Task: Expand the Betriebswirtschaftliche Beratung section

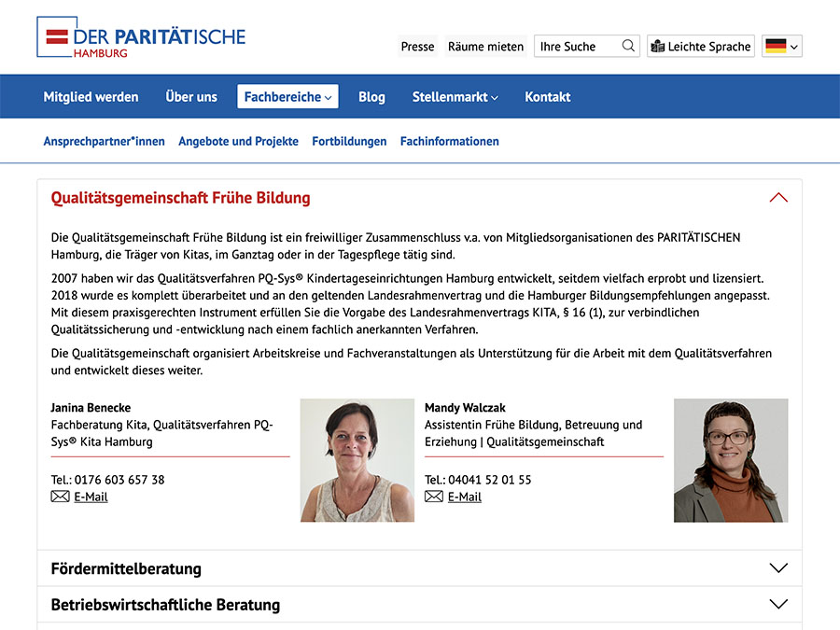Action: [778, 605]
